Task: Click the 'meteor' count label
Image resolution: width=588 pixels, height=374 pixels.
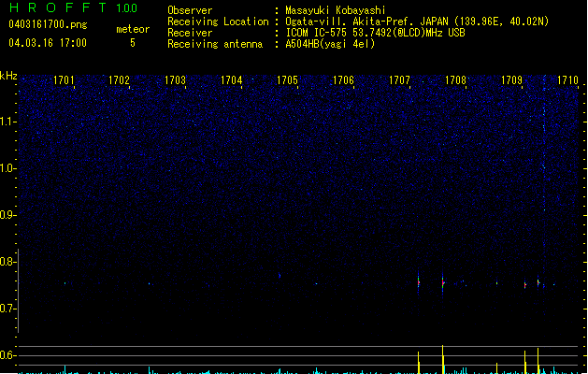Action: [133, 29]
